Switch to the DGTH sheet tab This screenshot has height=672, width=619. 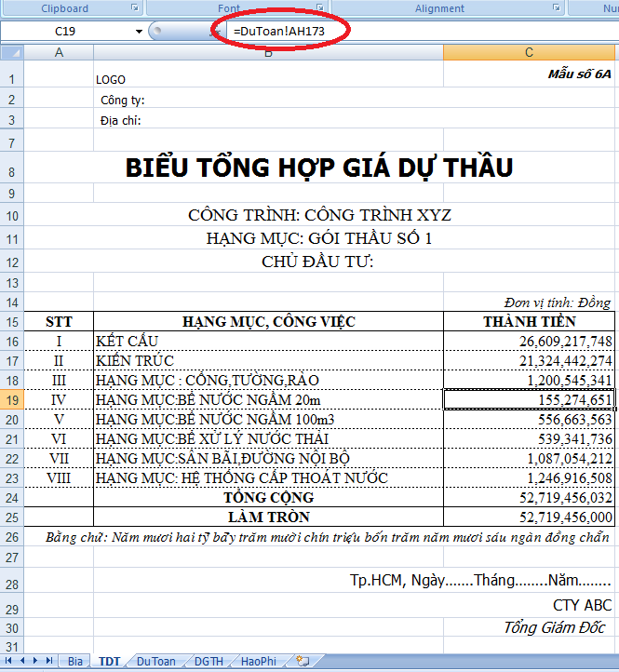(209, 661)
